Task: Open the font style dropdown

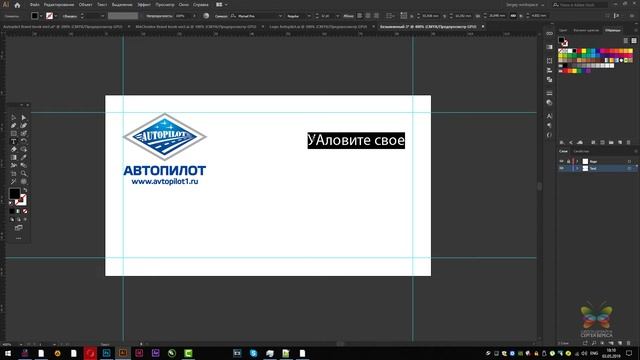Action: click(309, 16)
